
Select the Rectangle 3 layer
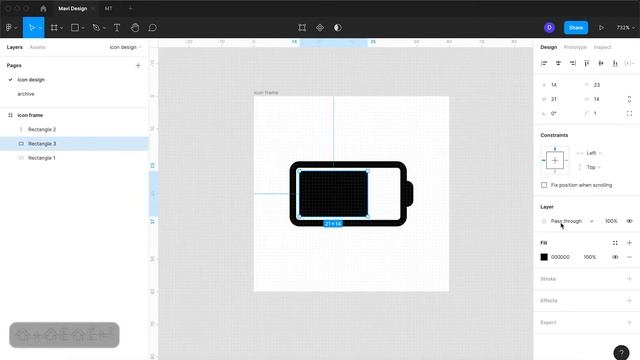coord(74,144)
